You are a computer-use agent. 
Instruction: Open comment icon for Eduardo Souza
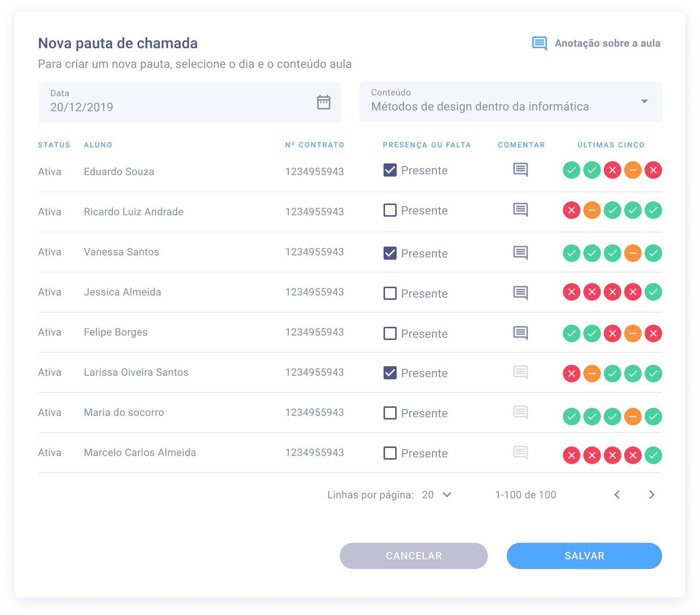coord(520,170)
